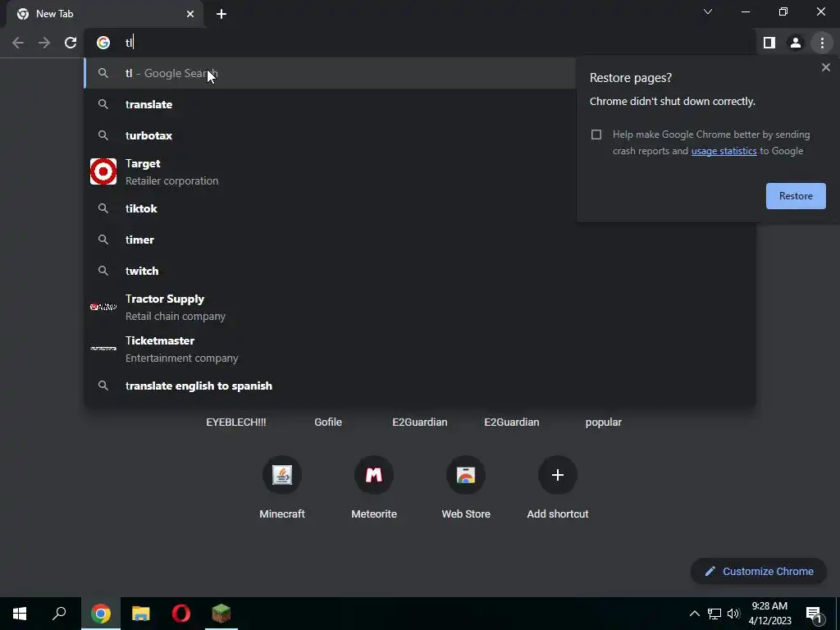Open the Minecraft block taskbar icon
840x630 pixels.
[x=221, y=614]
